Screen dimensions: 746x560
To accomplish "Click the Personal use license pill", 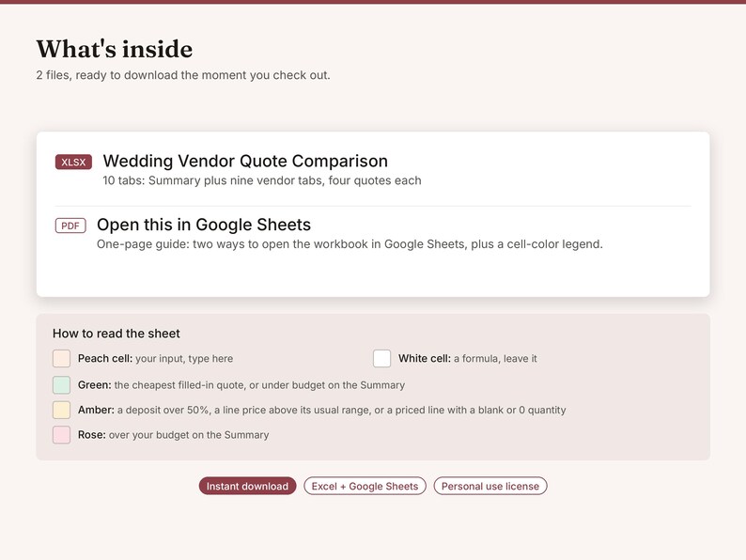I will (x=490, y=486).
